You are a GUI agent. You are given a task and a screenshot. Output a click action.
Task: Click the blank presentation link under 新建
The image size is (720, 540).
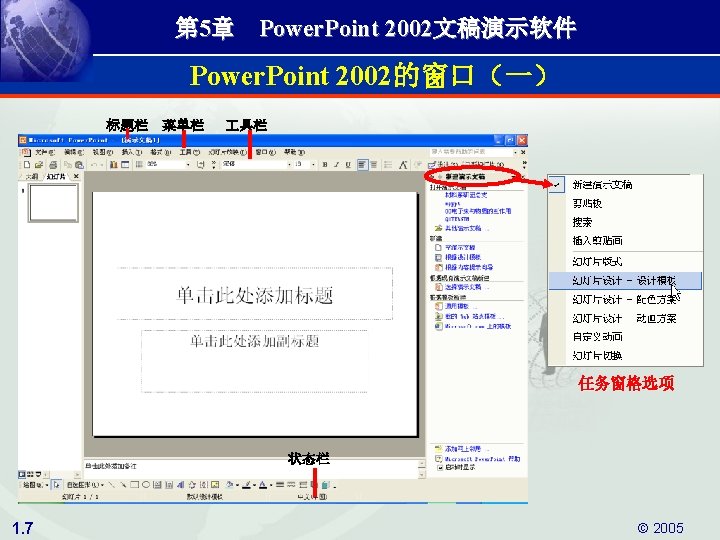(460, 248)
